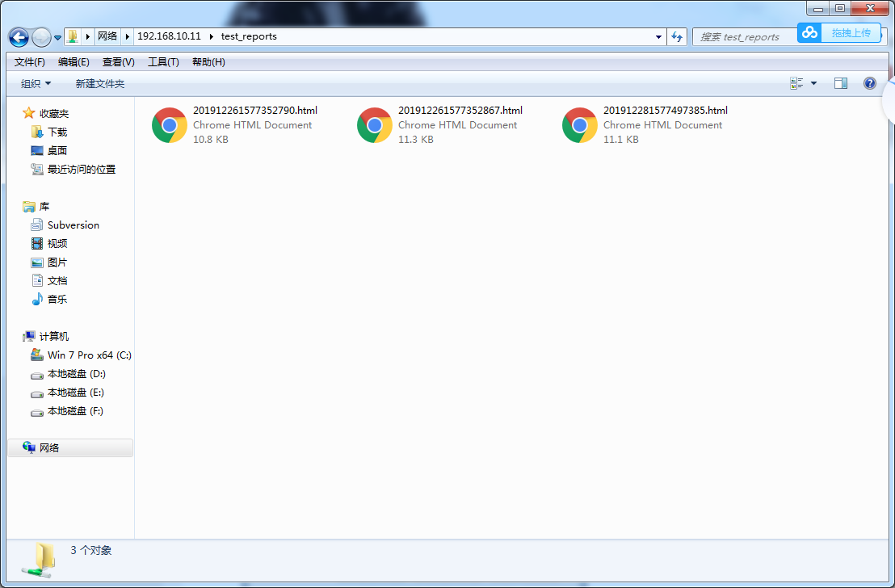Open the view options dropdown arrow

(x=814, y=83)
